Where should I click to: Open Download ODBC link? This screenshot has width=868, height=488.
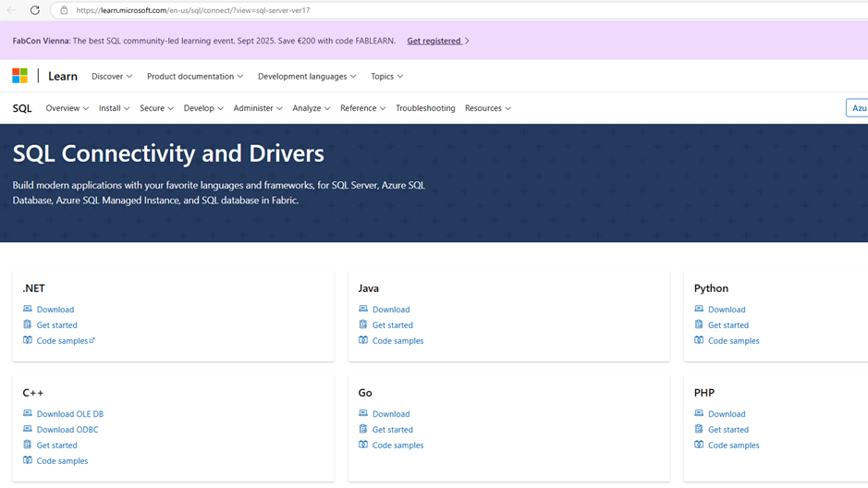(67, 430)
